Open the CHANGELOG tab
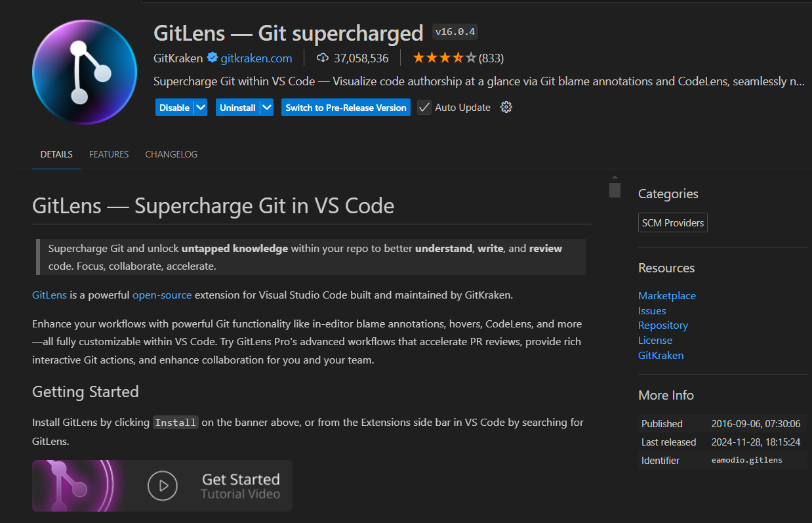 171,154
